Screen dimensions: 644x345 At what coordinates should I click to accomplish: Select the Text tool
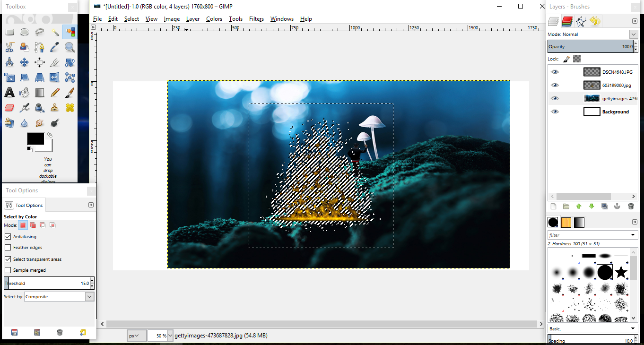pos(9,93)
